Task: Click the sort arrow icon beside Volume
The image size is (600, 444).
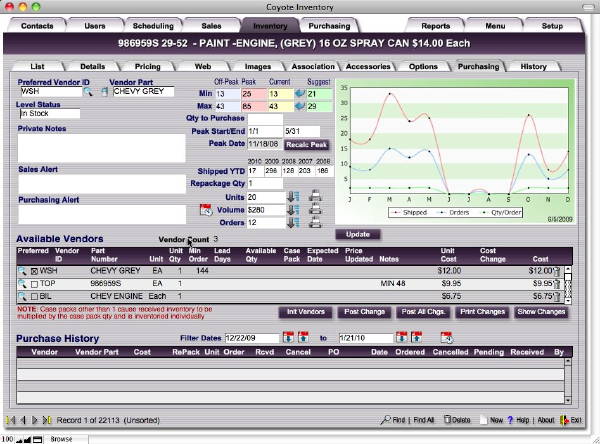Action: tap(293, 210)
